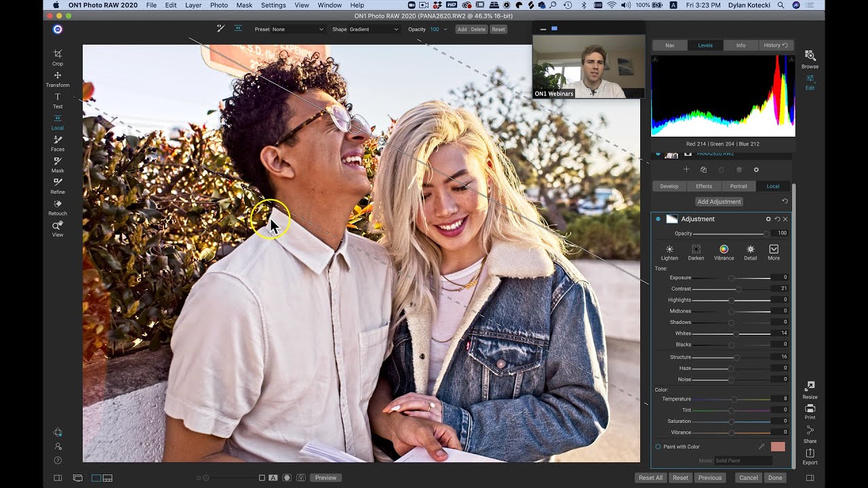868x488 pixels.
Task: Open the Mask menu
Action: pos(244,5)
